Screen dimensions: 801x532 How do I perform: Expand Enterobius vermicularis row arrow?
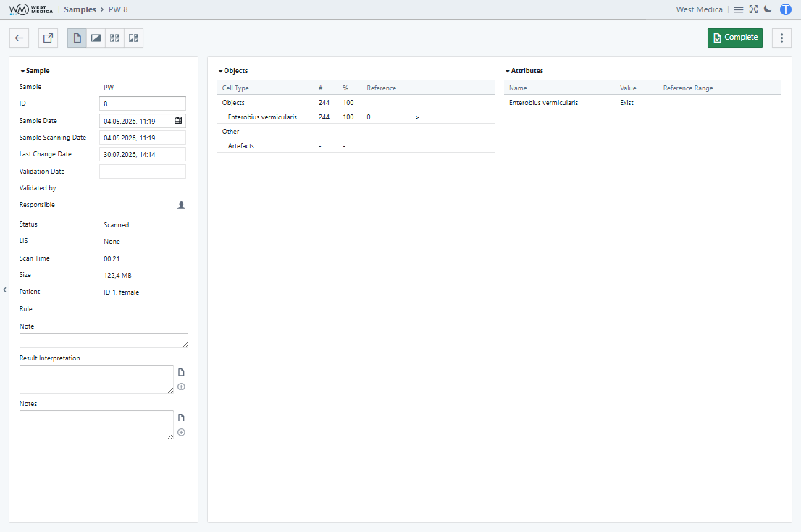pyautogui.click(x=417, y=117)
